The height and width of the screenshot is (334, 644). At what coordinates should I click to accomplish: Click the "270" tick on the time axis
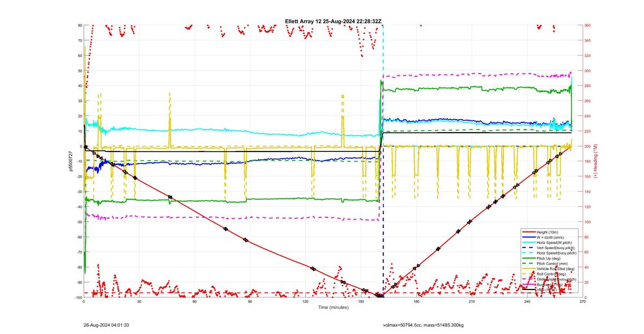click(x=583, y=302)
